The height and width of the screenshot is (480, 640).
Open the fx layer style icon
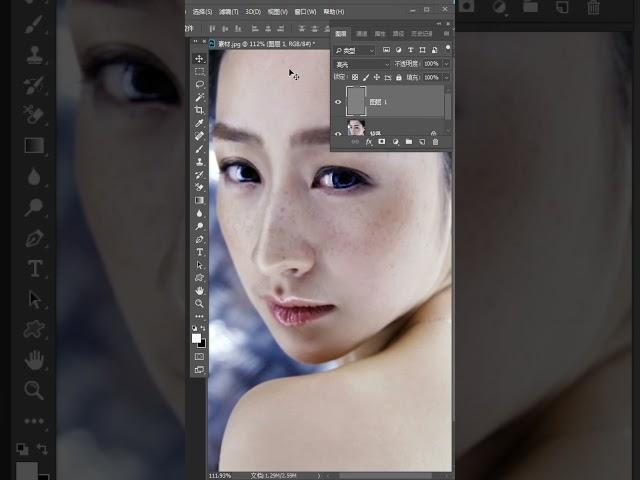click(x=368, y=142)
